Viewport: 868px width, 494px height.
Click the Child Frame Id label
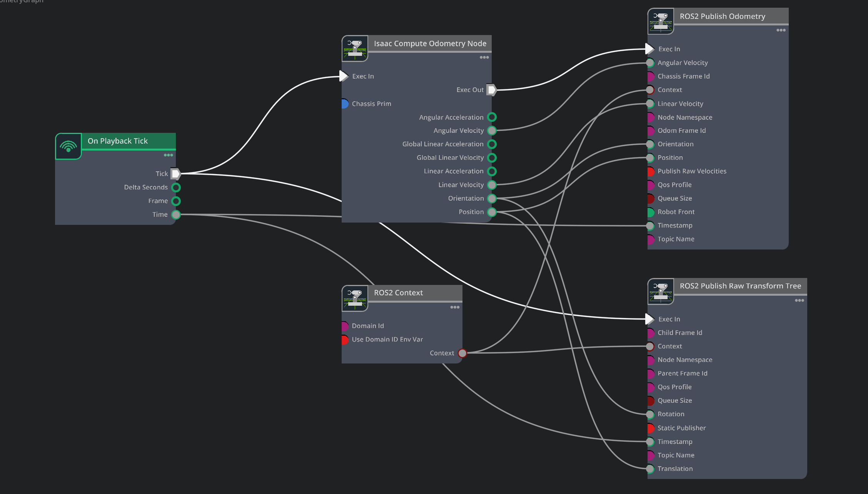tap(680, 333)
